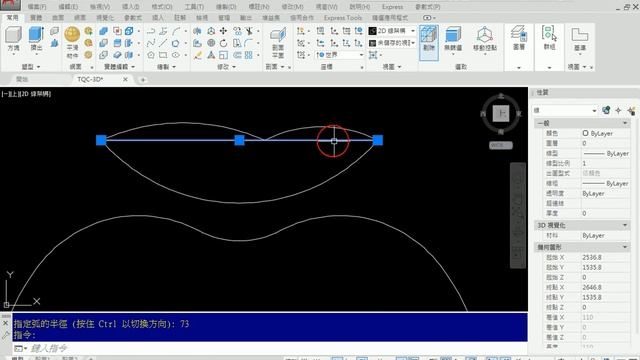Image resolution: width=640 pixels, height=360 pixels.
Task: Close the TQC-3D drawing tab
Action: click(x=125, y=79)
